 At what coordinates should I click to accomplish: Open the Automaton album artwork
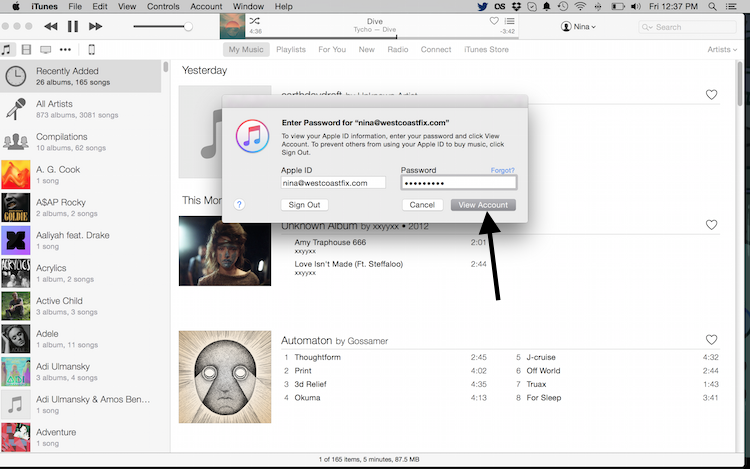click(225, 377)
